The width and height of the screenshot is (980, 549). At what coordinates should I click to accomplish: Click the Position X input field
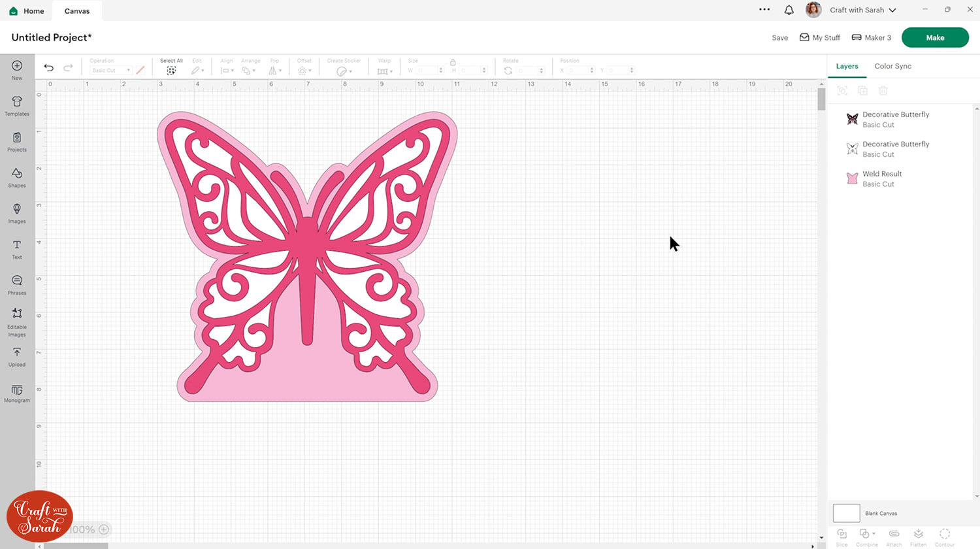tap(580, 71)
